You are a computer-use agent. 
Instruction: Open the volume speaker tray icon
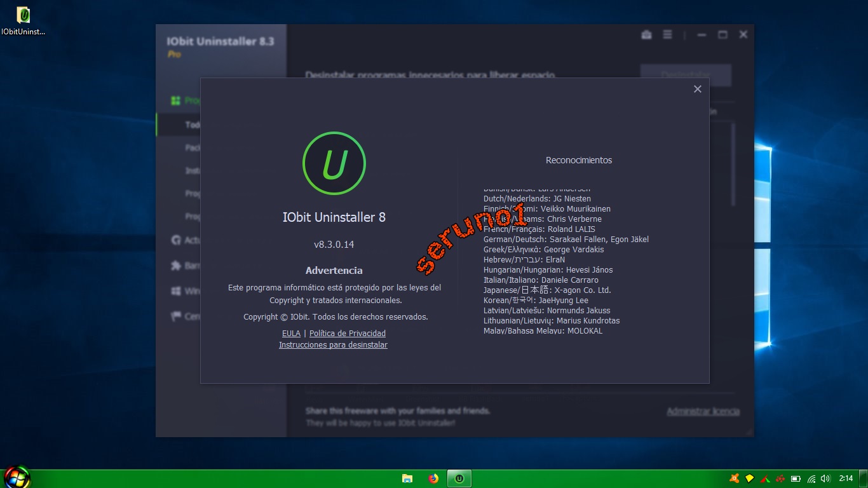coord(826,478)
